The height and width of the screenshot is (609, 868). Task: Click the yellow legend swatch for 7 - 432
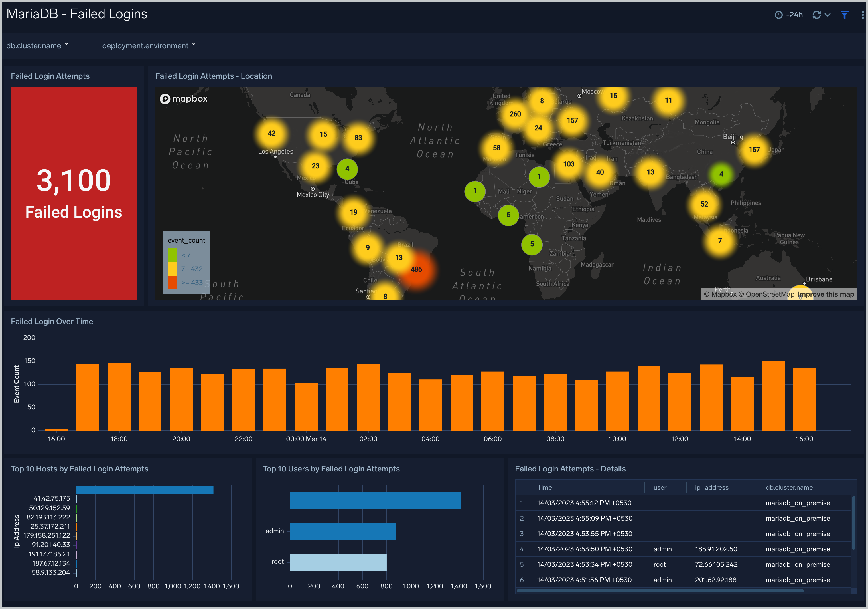[172, 269]
